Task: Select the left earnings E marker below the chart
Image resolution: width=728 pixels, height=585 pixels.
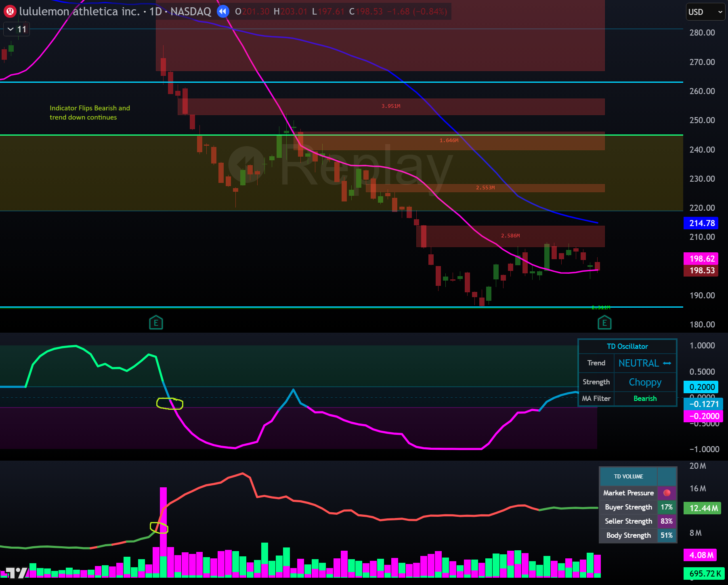Action: 156,322
